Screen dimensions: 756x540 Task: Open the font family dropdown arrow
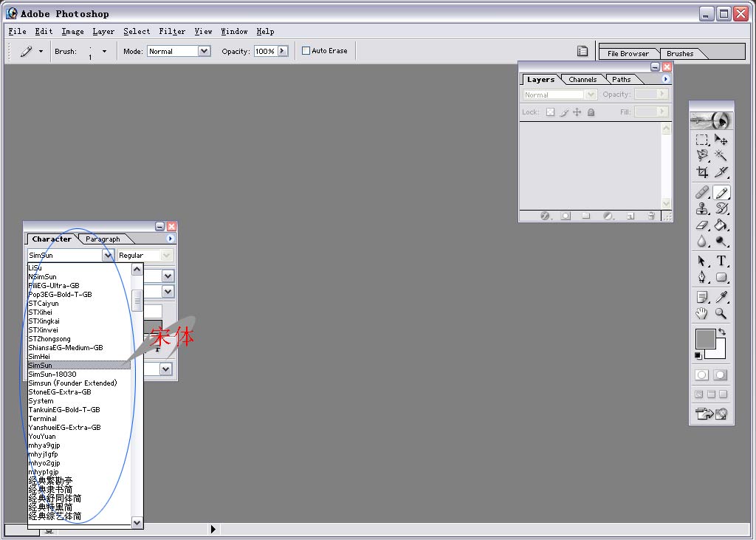coord(108,256)
